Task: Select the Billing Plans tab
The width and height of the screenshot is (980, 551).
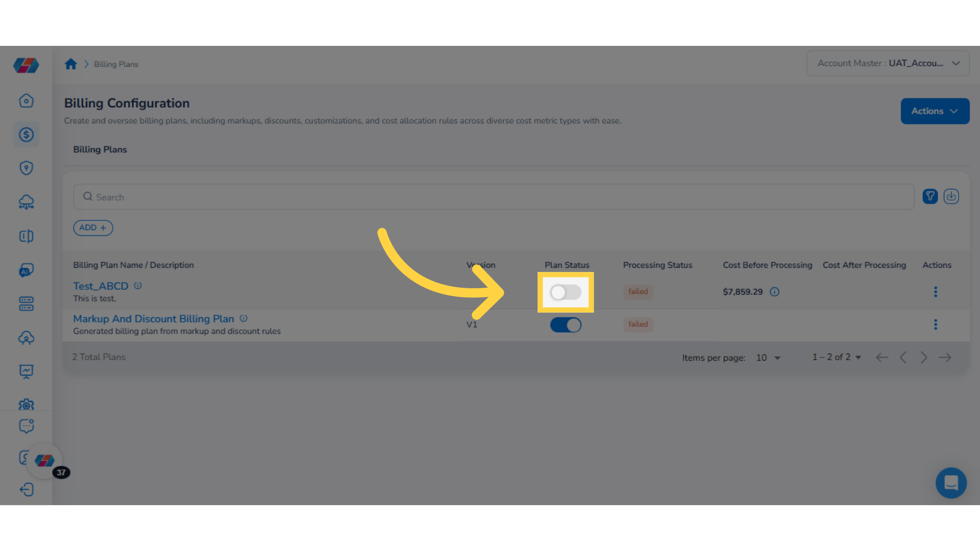Action: click(100, 149)
